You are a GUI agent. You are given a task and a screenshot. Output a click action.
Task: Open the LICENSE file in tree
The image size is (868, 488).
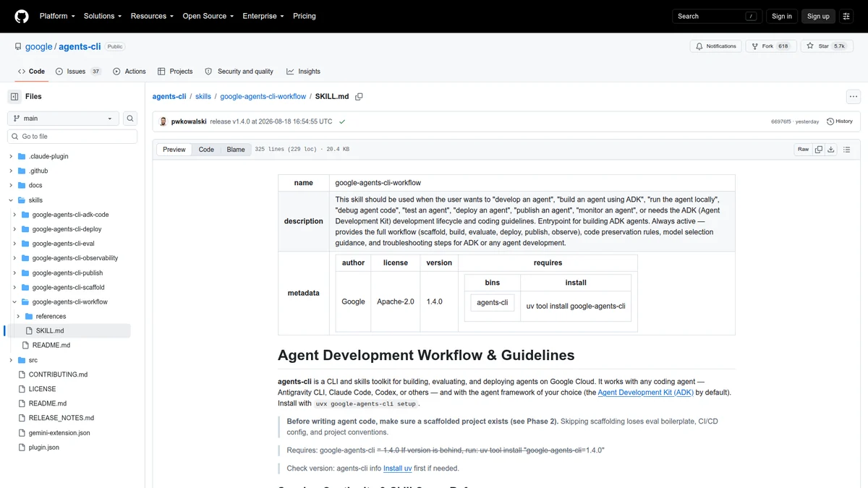[x=42, y=389]
